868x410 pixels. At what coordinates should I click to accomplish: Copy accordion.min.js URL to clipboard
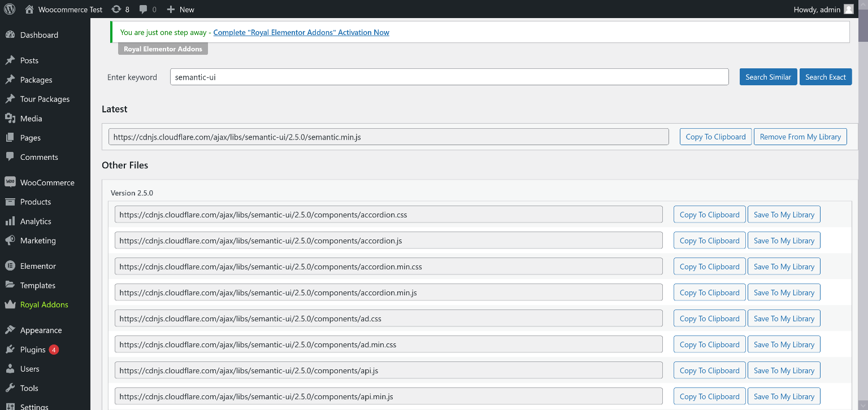point(710,293)
